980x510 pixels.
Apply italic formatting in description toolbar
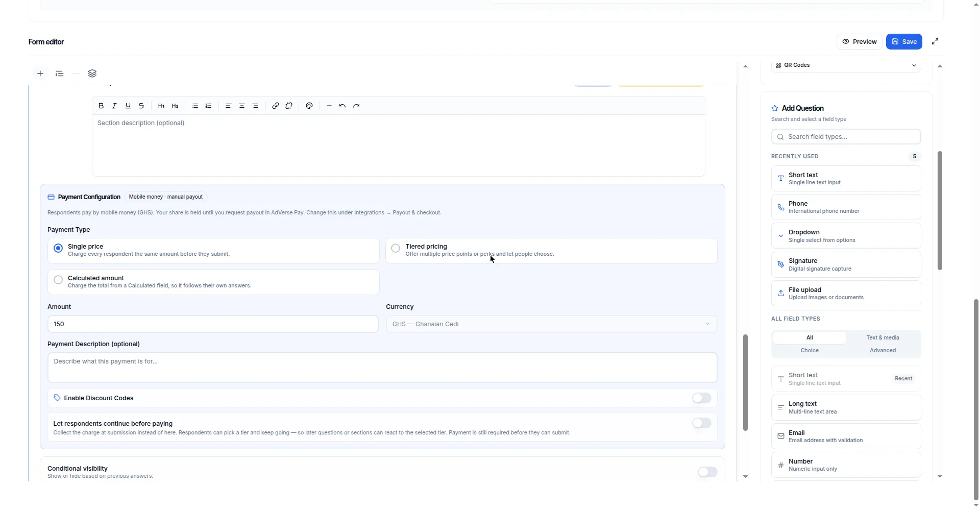tap(114, 106)
